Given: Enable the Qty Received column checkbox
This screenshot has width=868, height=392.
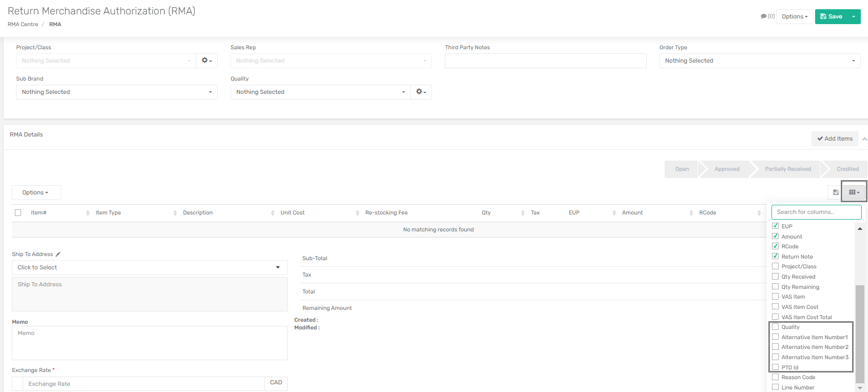Looking at the screenshot, I should pos(776,276).
